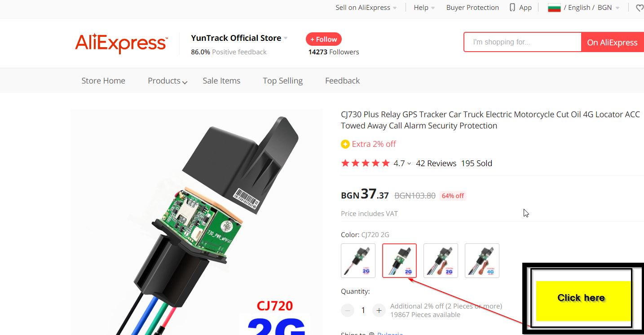
Task: Expand the Sell on AliExpress dropdown
Action: (366, 8)
